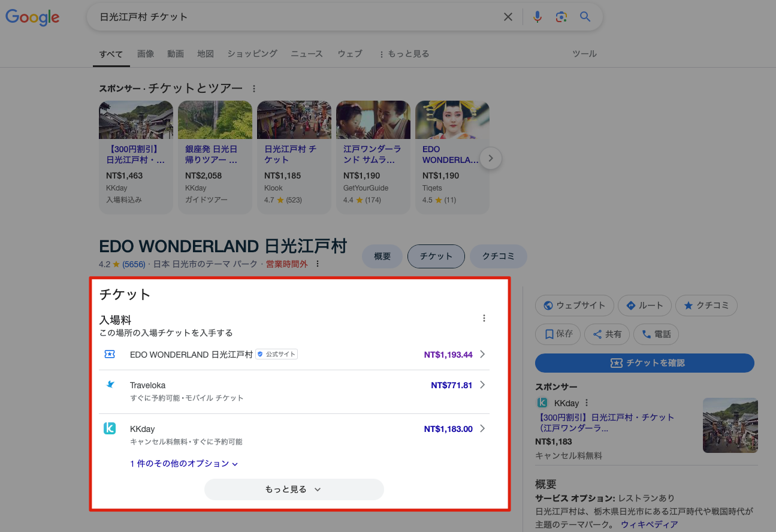The image size is (776, 532).
Task: Open three-dot menu of 入場料 section
Action: tap(484, 319)
